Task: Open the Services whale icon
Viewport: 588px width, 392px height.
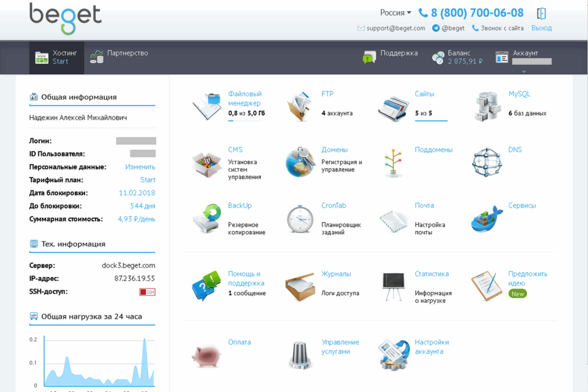Action: [x=487, y=219]
